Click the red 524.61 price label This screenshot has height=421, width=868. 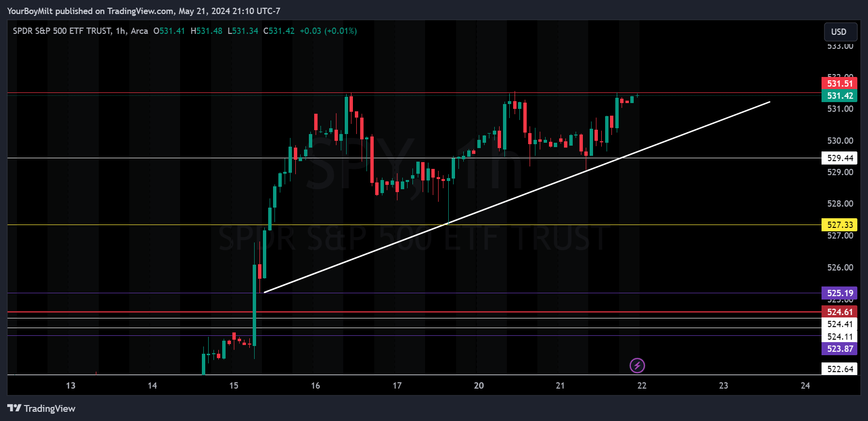[x=839, y=312]
